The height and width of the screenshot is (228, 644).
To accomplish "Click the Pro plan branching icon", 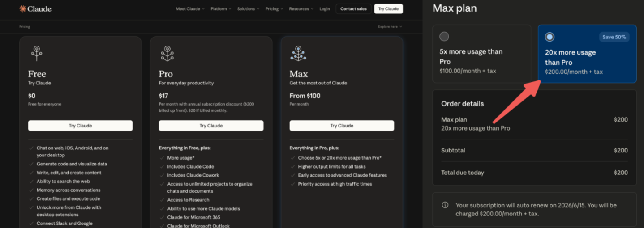I will pyautogui.click(x=167, y=53).
